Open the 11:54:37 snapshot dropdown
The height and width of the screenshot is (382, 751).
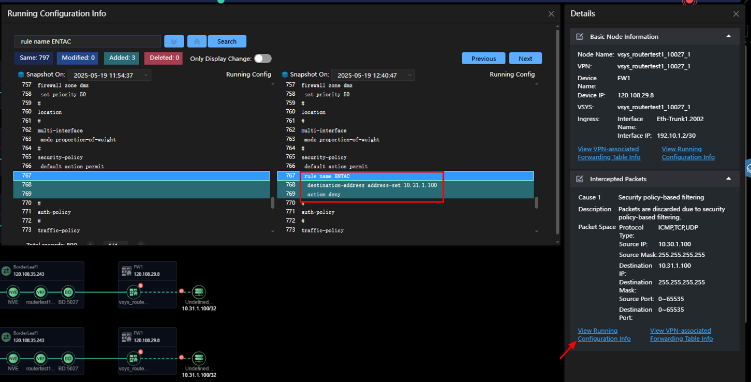click(x=110, y=75)
